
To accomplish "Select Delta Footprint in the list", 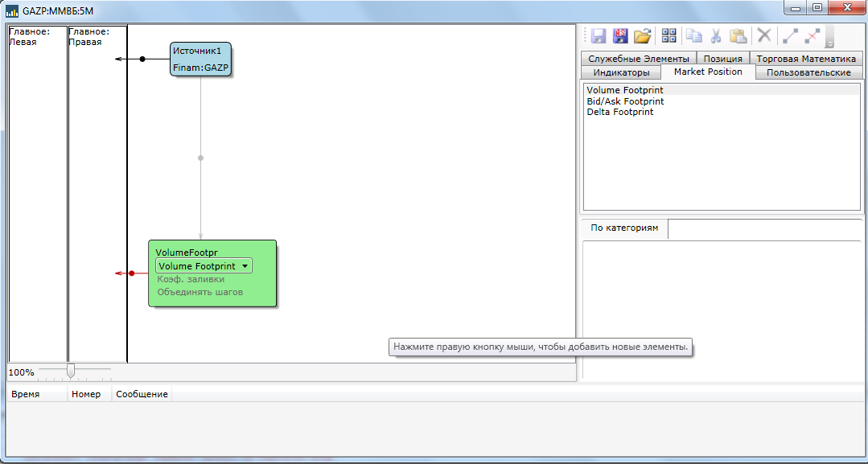I will (x=722, y=112).
